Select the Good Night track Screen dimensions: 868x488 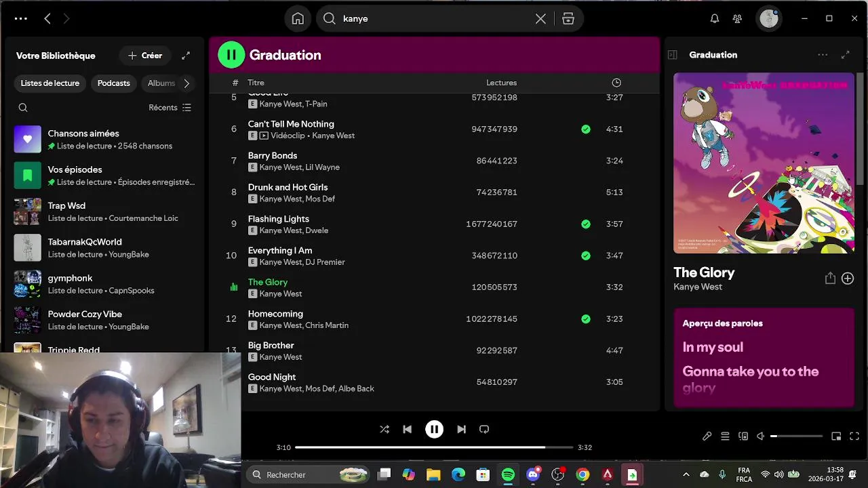tap(434, 382)
